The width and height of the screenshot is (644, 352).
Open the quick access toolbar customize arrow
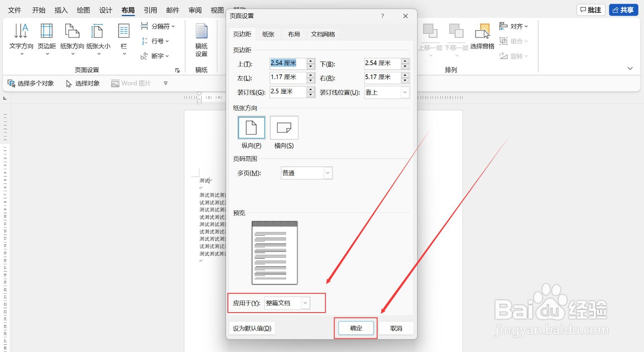pyautogui.click(x=165, y=83)
